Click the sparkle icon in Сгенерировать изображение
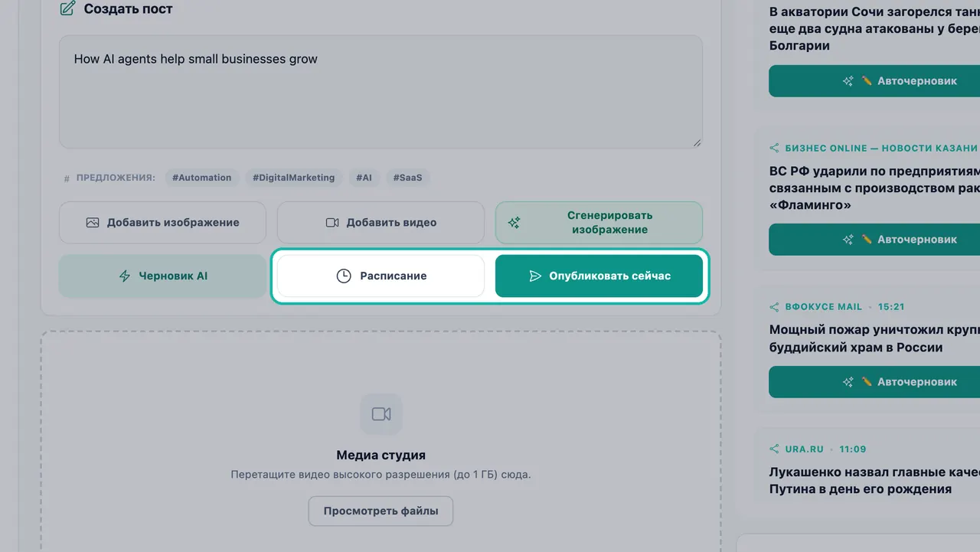The height and width of the screenshot is (552, 980). [x=514, y=223]
